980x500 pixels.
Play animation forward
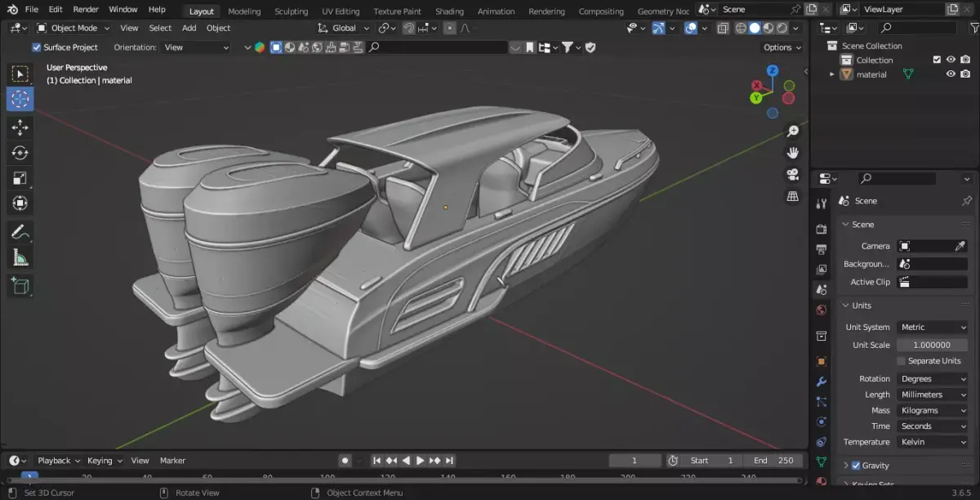pyautogui.click(x=421, y=461)
